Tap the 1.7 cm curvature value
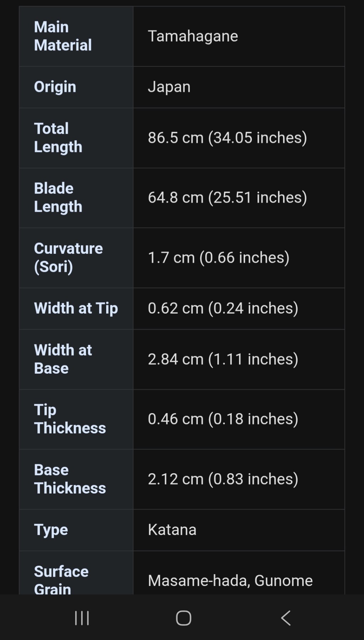The height and width of the screenshot is (640, 364). pyautogui.click(x=218, y=257)
